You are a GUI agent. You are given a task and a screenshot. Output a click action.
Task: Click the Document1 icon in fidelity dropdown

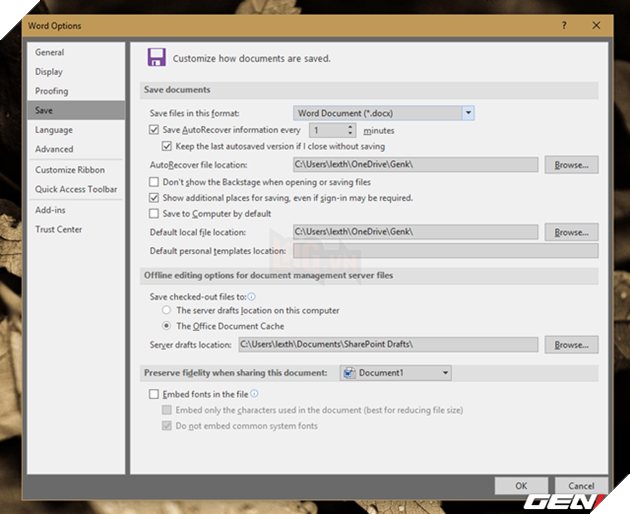349,373
